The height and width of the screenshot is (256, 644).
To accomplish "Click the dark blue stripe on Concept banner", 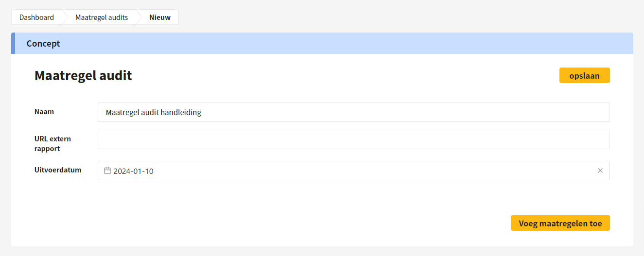I will click(x=13, y=43).
